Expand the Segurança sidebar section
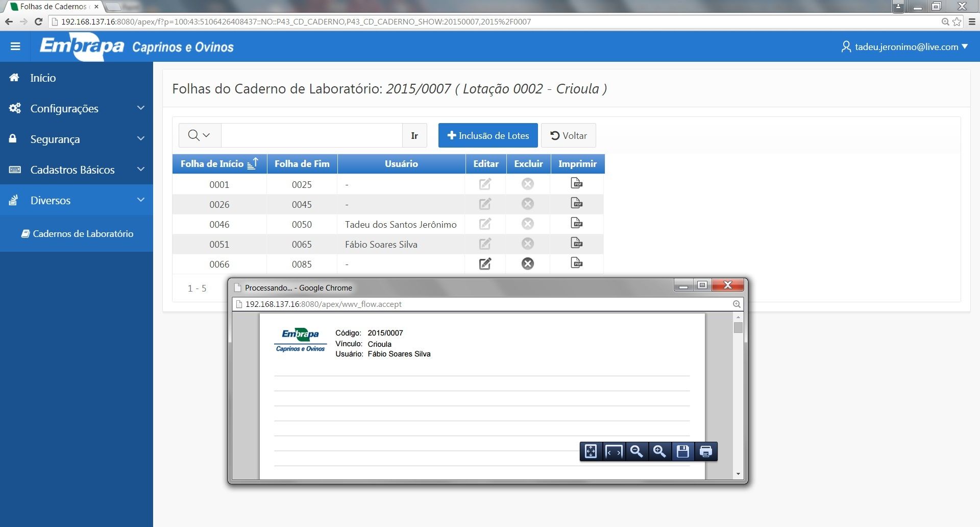Viewport: 980px width, 527px height. tap(77, 139)
